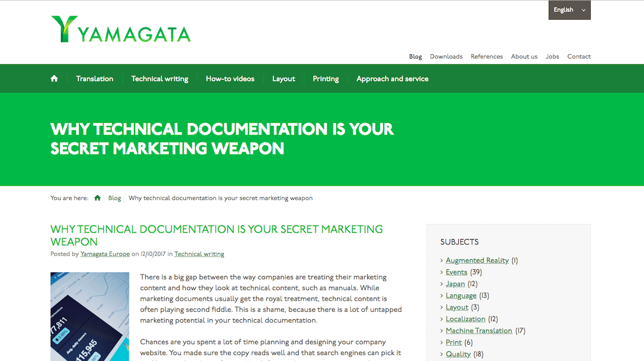
Task: Open the Events subject
Action: pos(456,272)
